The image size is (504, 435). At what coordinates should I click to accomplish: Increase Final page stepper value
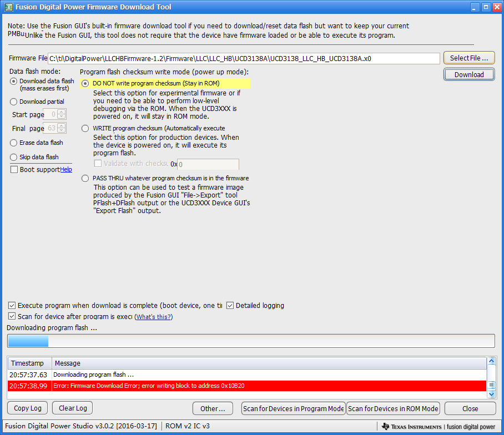click(62, 125)
